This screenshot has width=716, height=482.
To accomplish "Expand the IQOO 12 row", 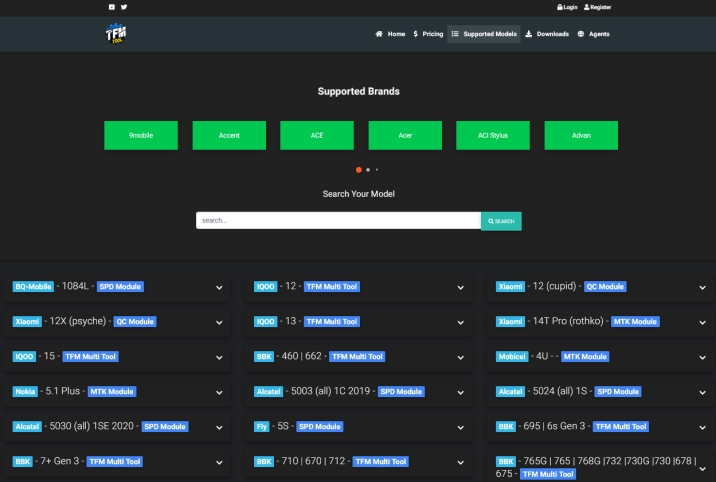I will (x=359, y=287).
